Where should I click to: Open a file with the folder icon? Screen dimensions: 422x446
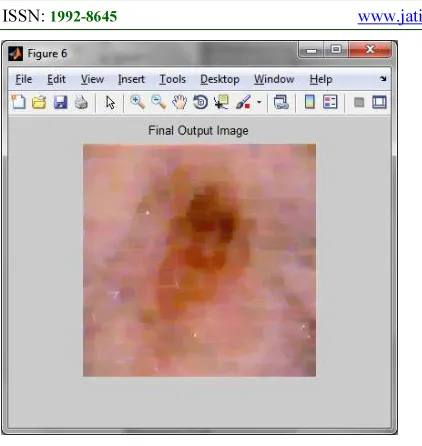(x=39, y=102)
